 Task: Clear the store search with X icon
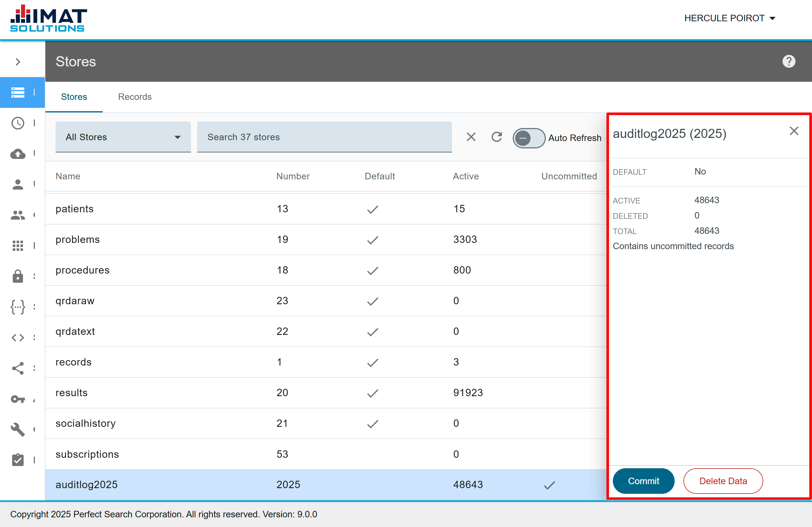pyautogui.click(x=471, y=137)
